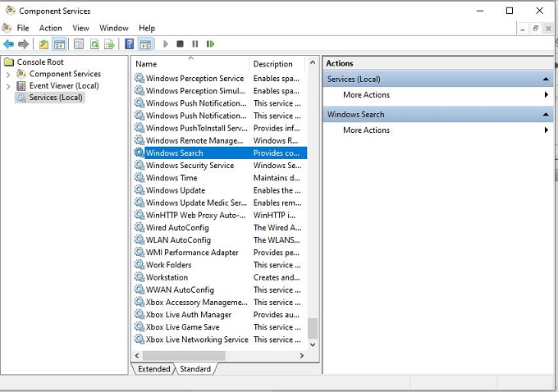The image size is (558, 392).
Task: Click gear icon beside Windows Update
Action: click(x=139, y=190)
